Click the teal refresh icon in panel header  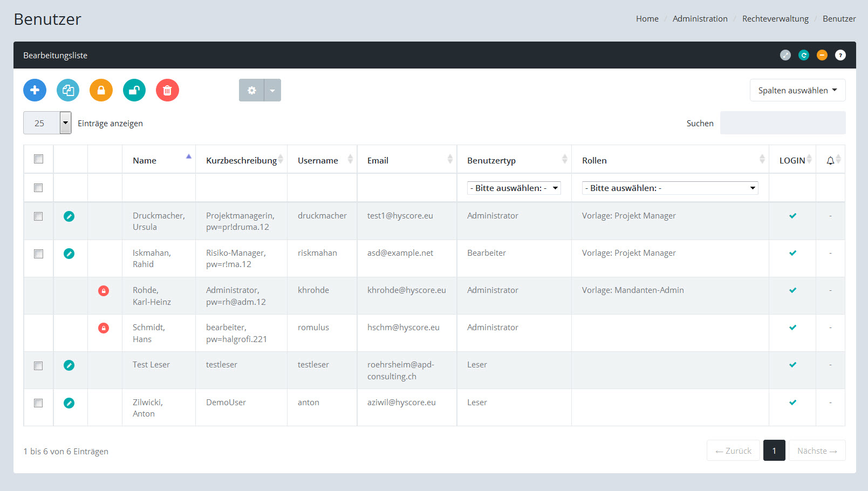pyautogui.click(x=804, y=55)
